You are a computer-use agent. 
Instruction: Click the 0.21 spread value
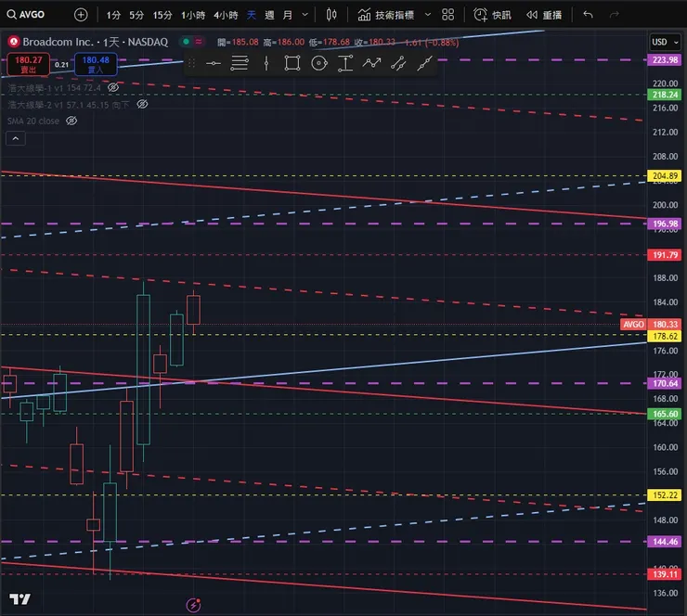[x=62, y=65]
